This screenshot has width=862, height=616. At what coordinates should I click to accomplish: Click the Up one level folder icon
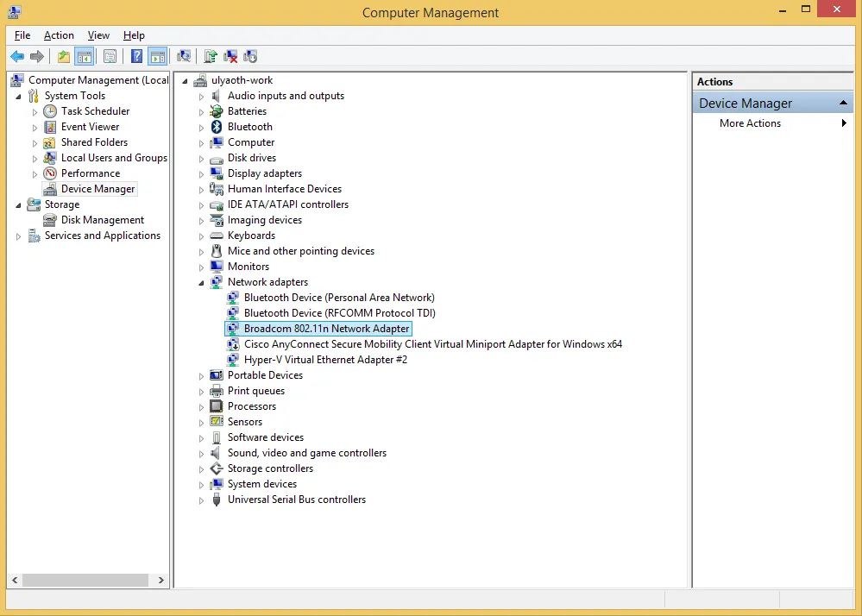click(x=63, y=57)
